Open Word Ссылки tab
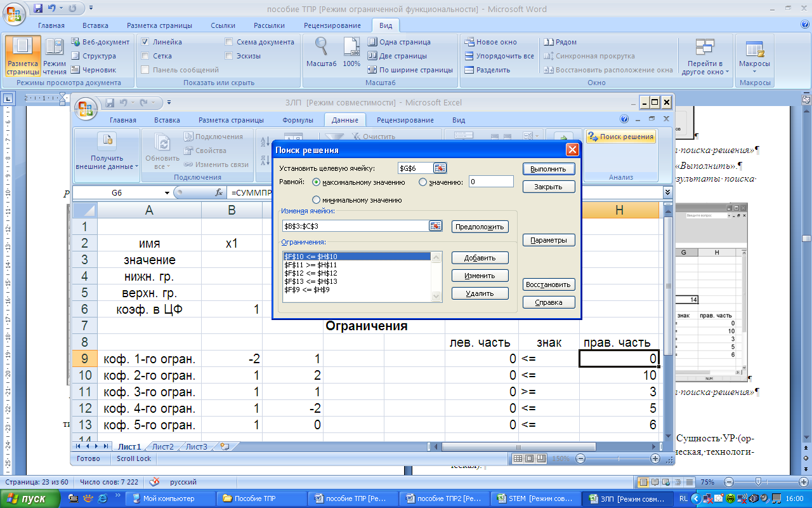The width and height of the screenshot is (812, 508). tap(223, 25)
